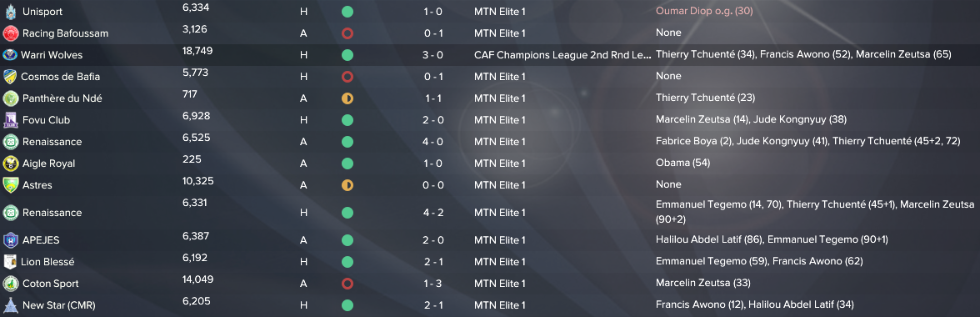Click the red loss indicator for Coton Sport
Image resolution: width=980 pixels, height=317 pixels.
point(347,284)
